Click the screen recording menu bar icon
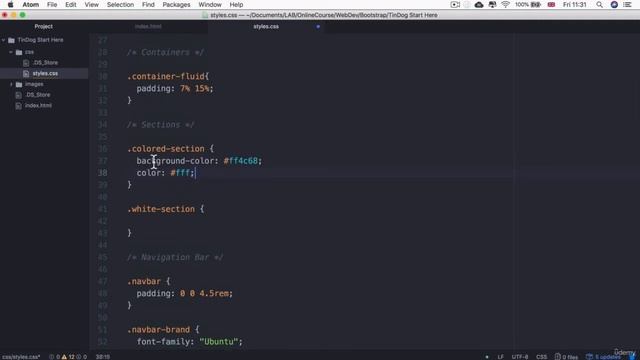The image size is (640, 360). point(455,5)
